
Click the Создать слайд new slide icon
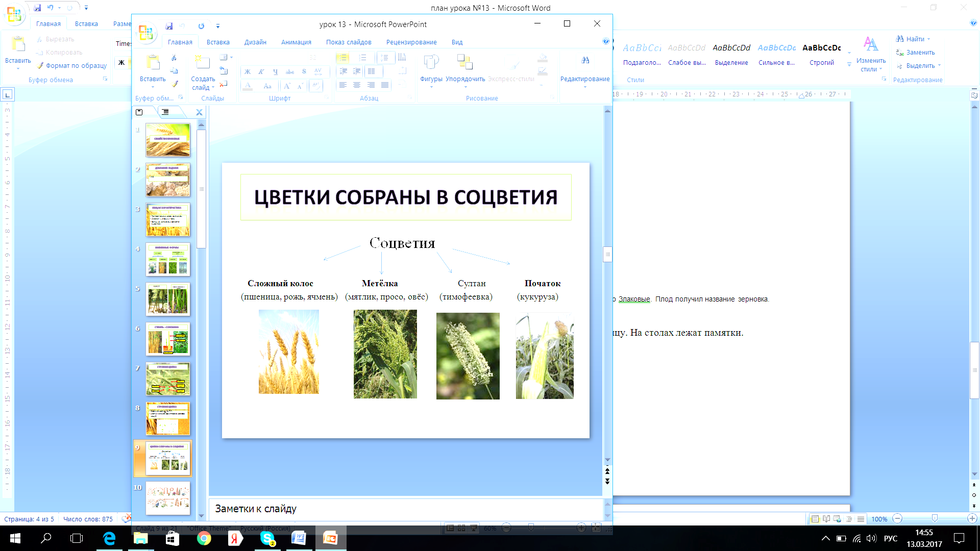pos(203,62)
